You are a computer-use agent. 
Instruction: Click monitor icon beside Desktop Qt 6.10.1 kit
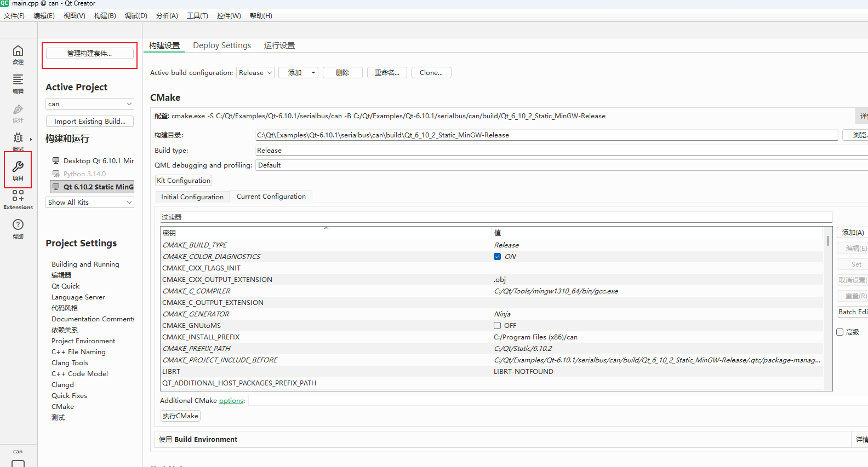(x=56, y=160)
